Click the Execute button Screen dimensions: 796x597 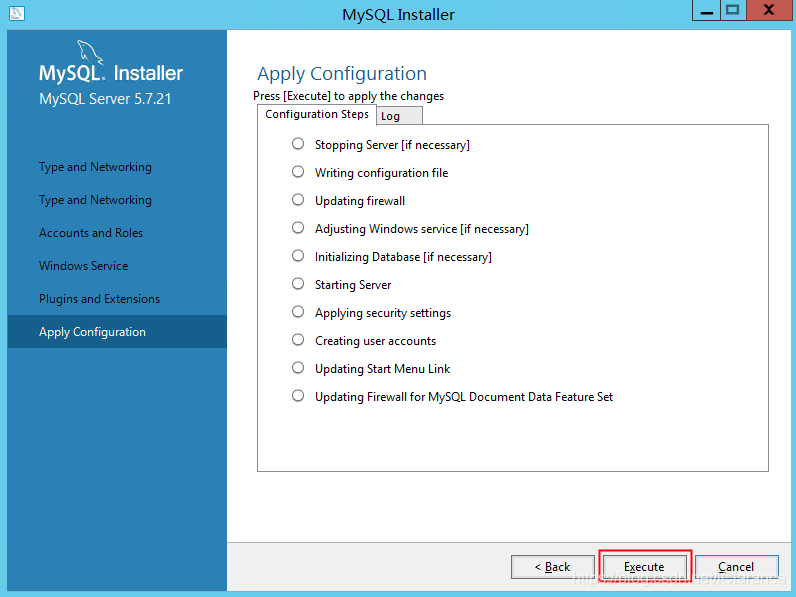(644, 567)
